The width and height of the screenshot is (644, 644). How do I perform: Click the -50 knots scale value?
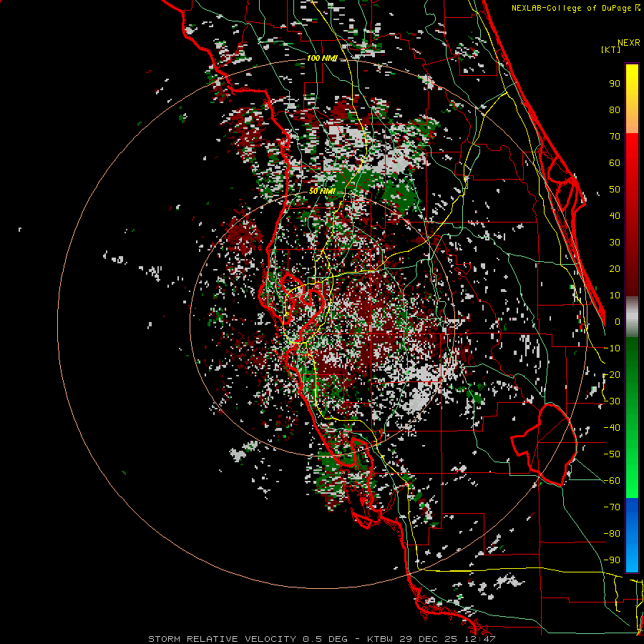pos(612,454)
